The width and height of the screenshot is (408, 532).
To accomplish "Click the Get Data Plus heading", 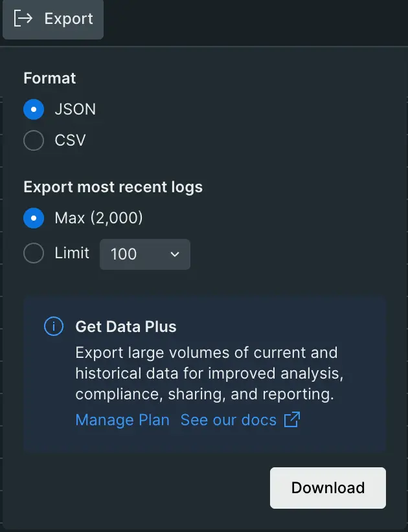I will click(x=126, y=327).
